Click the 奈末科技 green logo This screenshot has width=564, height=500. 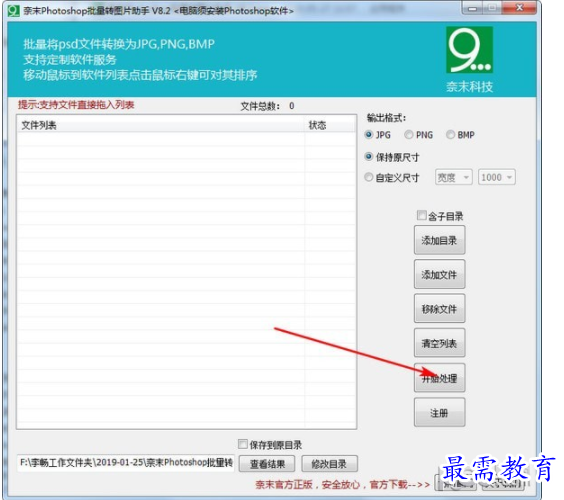(469, 50)
